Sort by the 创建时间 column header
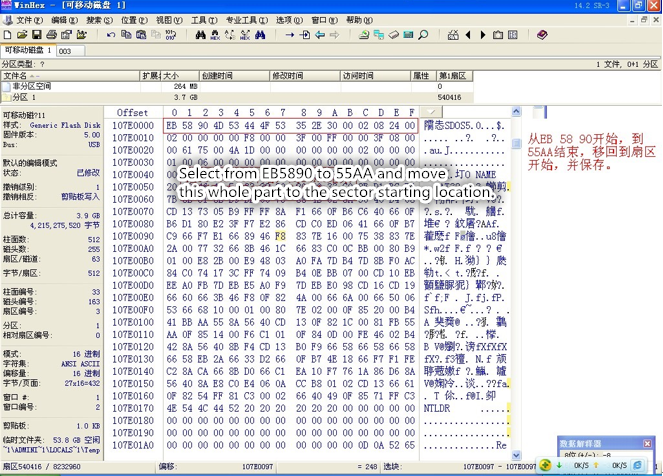This screenshot has width=663, height=476. click(x=235, y=76)
